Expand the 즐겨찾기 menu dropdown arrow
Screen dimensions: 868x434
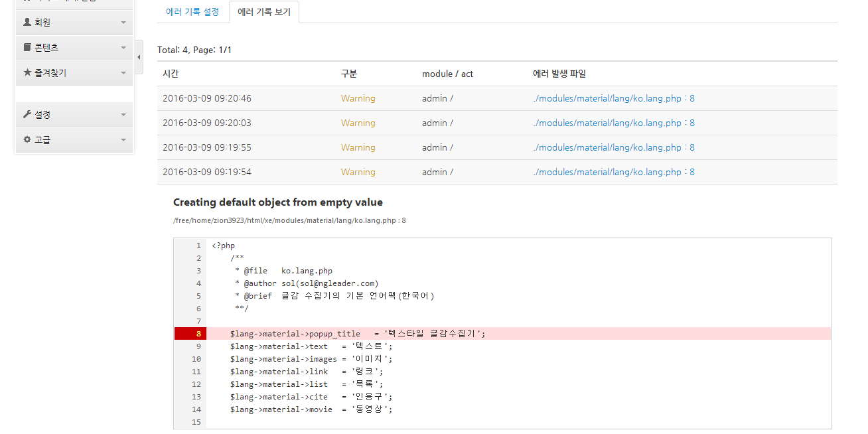click(123, 73)
